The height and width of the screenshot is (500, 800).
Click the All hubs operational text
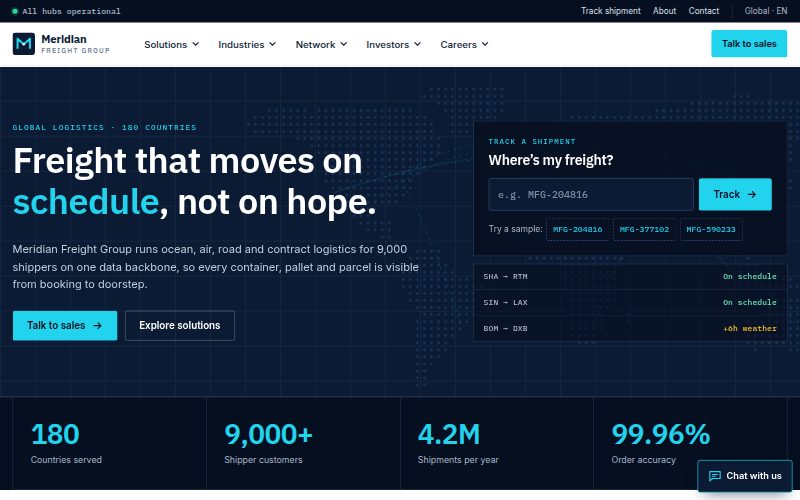[x=71, y=11]
